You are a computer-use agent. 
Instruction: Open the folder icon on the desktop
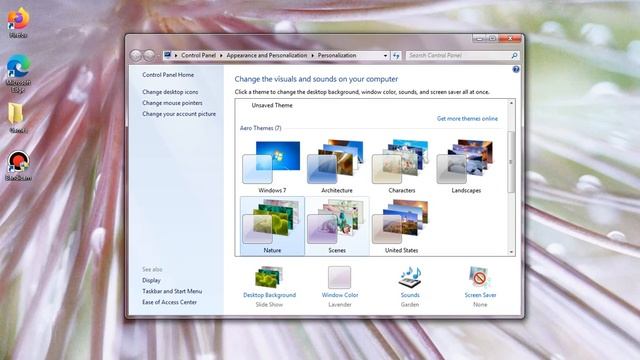[17, 113]
